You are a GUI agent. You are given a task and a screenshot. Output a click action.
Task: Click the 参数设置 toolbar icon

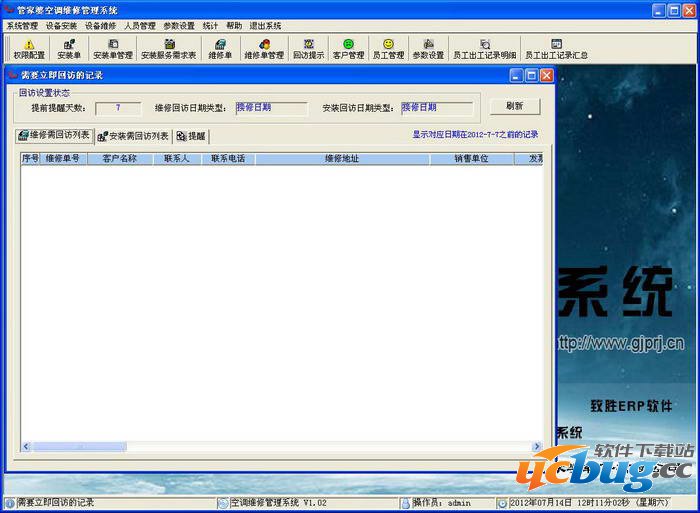pos(428,49)
